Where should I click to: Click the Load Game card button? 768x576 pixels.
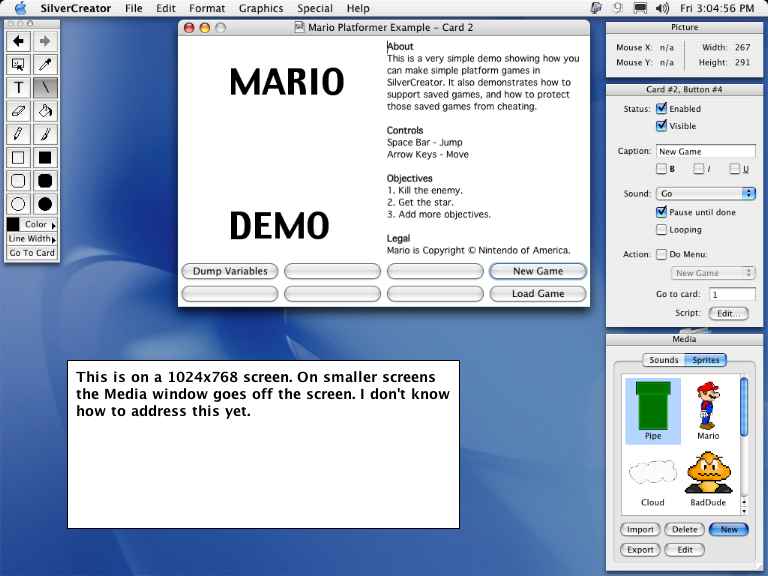(538, 293)
